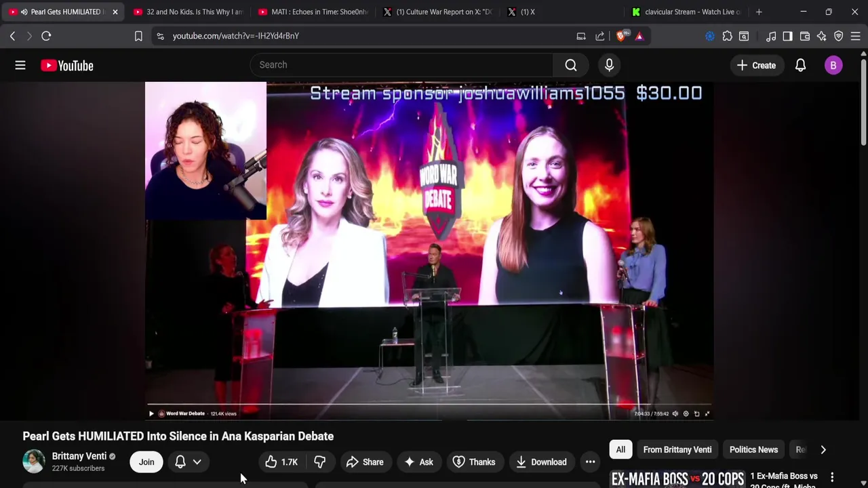Open Brave Rewards triangle icon

[x=639, y=36]
